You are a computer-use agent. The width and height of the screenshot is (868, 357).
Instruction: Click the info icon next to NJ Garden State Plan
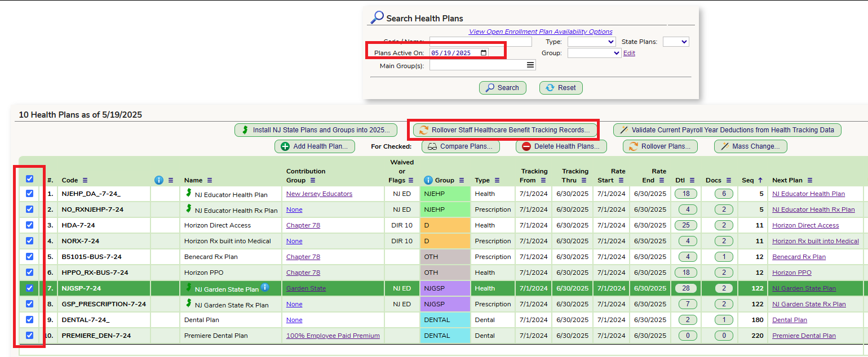(x=265, y=287)
